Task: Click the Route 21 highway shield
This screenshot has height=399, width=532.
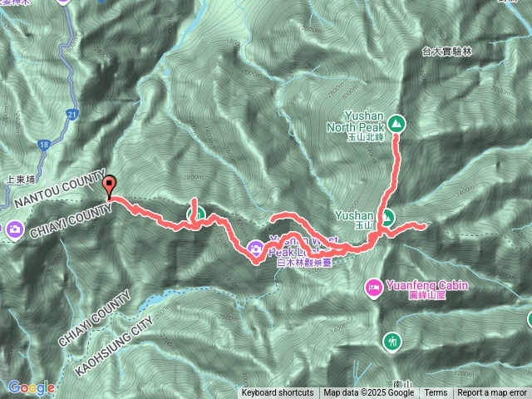Action: click(72, 115)
